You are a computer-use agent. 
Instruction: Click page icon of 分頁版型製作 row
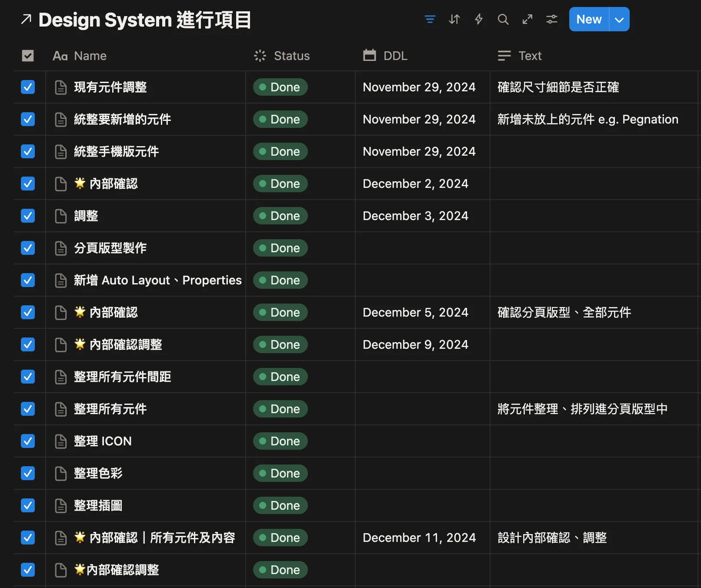coord(61,248)
